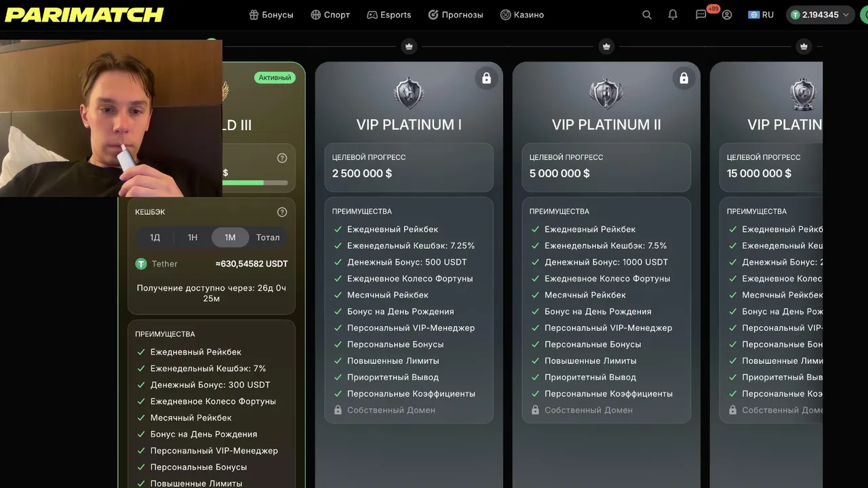Click Персональные Бонусы in Gold III card
868x488 pixels.
pos(199,467)
